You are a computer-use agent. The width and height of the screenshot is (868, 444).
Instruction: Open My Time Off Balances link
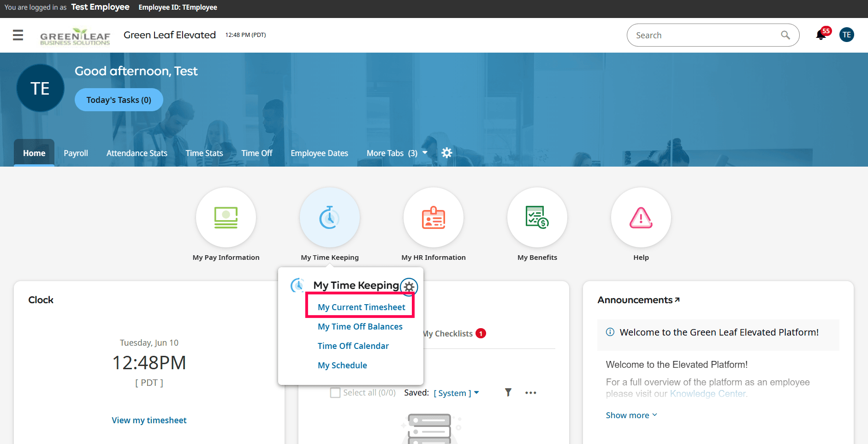360,326
